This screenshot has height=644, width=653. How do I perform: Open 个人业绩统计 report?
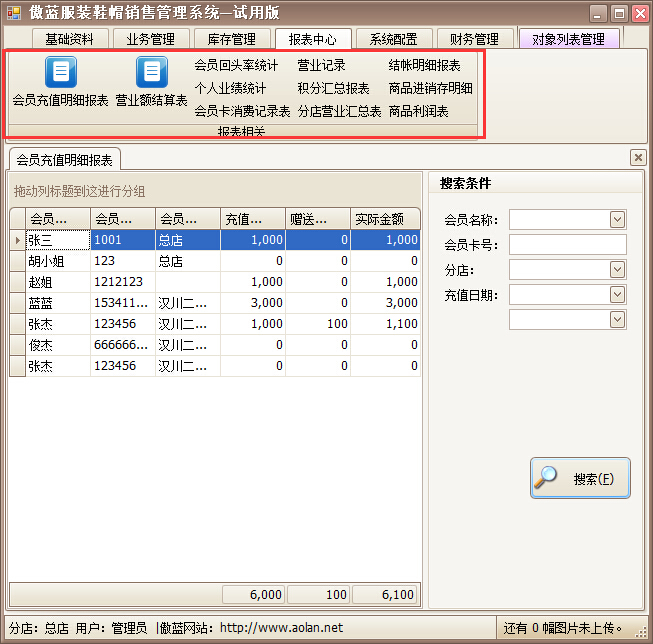click(x=230, y=89)
